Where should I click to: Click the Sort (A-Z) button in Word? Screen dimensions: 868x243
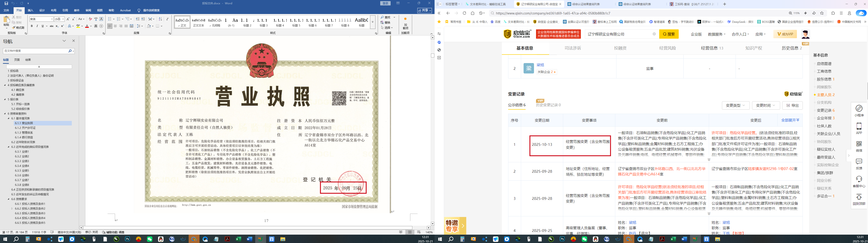coord(160,19)
